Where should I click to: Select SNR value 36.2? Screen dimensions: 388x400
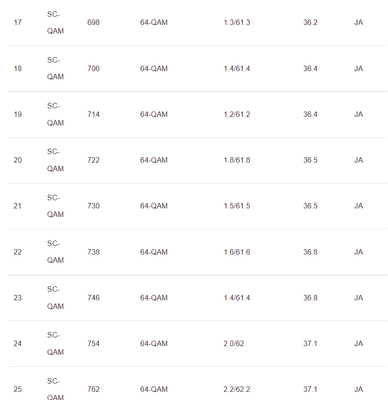tap(310, 23)
